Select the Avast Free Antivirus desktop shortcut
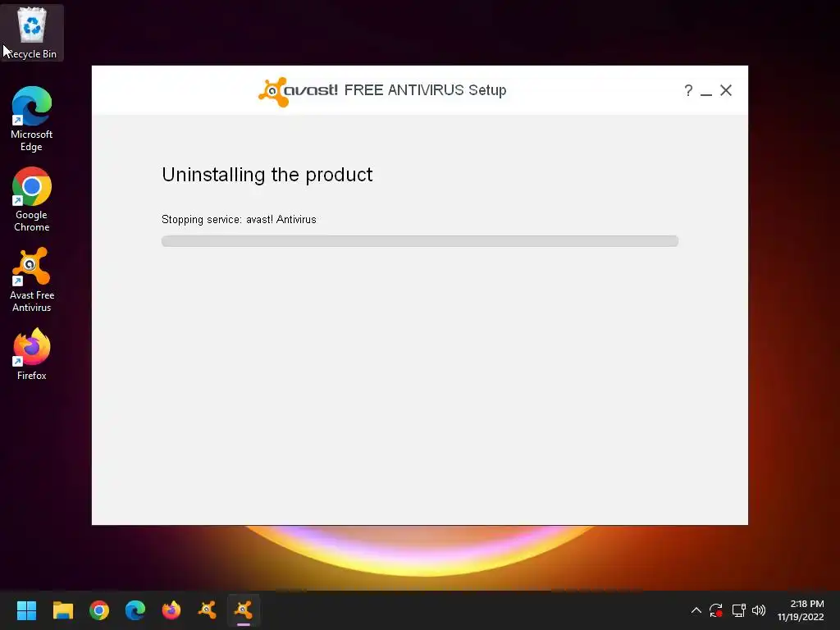Screen dimensions: 840x630 32,280
